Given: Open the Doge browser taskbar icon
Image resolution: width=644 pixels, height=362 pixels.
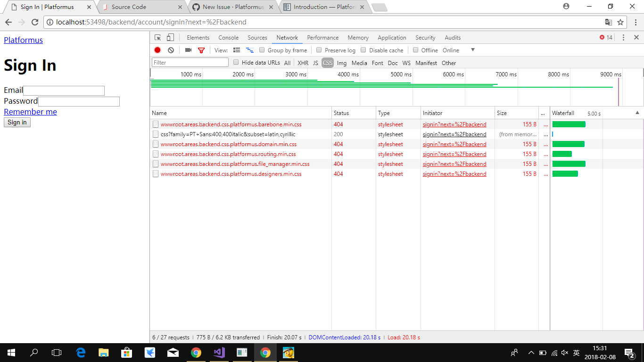Looking at the screenshot, I should [x=288, y=353].
